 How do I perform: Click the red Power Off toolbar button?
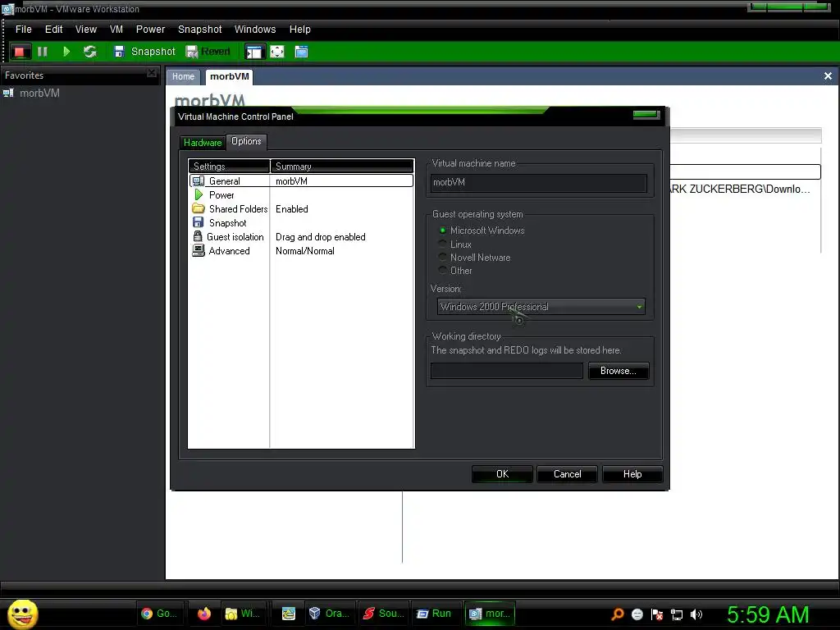(20, 52)
